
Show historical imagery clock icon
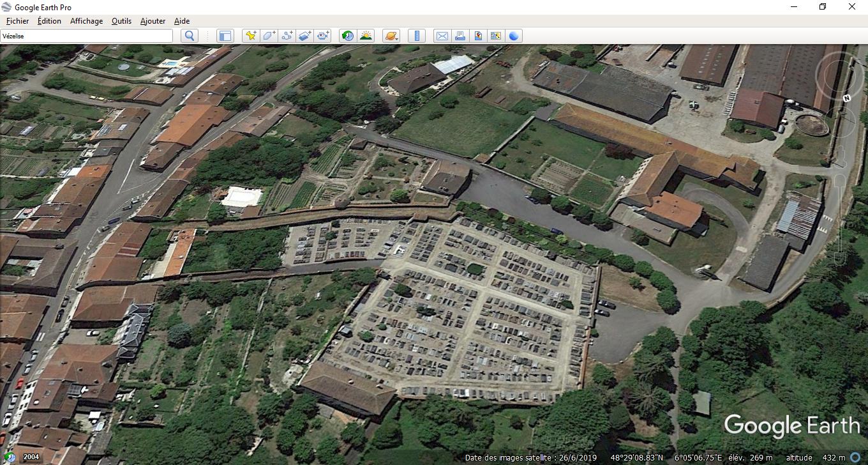pos(348,36)
